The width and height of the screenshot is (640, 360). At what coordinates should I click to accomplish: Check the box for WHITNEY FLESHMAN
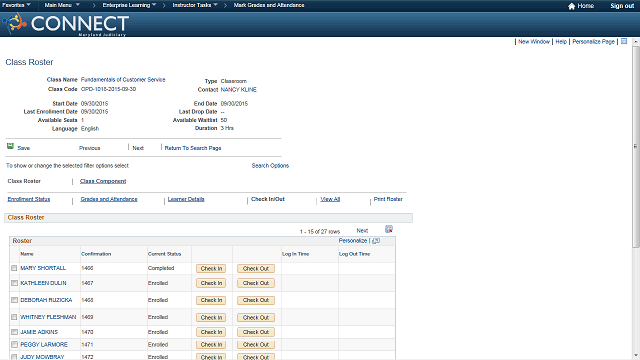pyautogui.click(x=14, y=317)
